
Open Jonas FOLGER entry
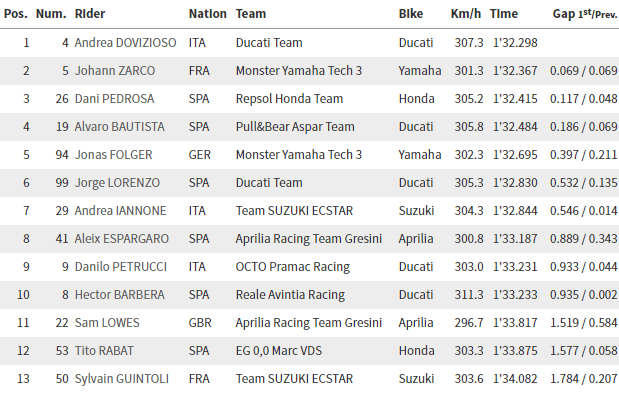[x=114, y=155]
